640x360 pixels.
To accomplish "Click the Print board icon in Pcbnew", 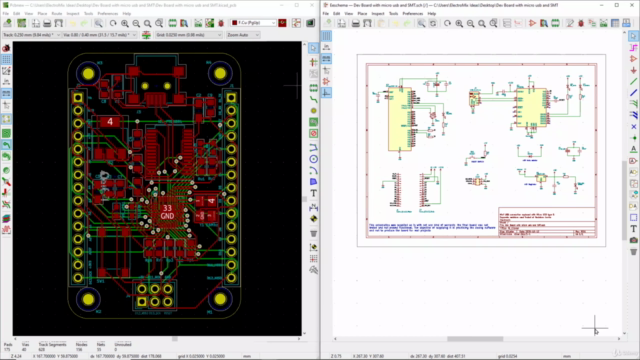I will tap(47, 23).
